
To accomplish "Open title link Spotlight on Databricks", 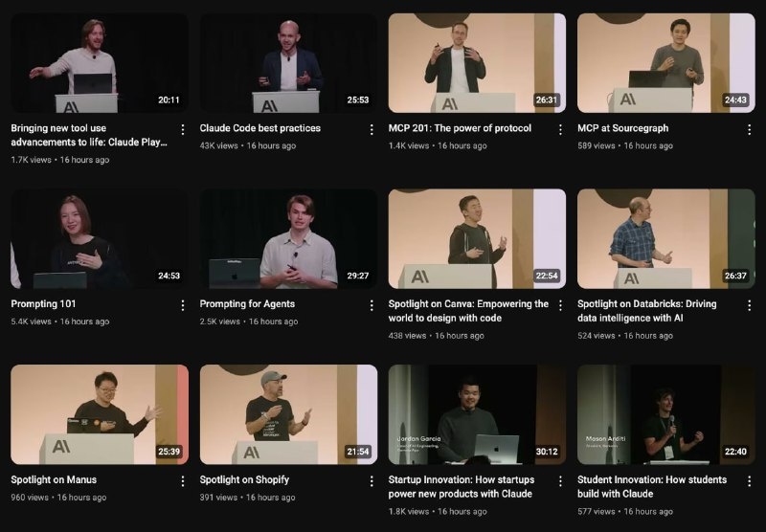I will 647,311.
